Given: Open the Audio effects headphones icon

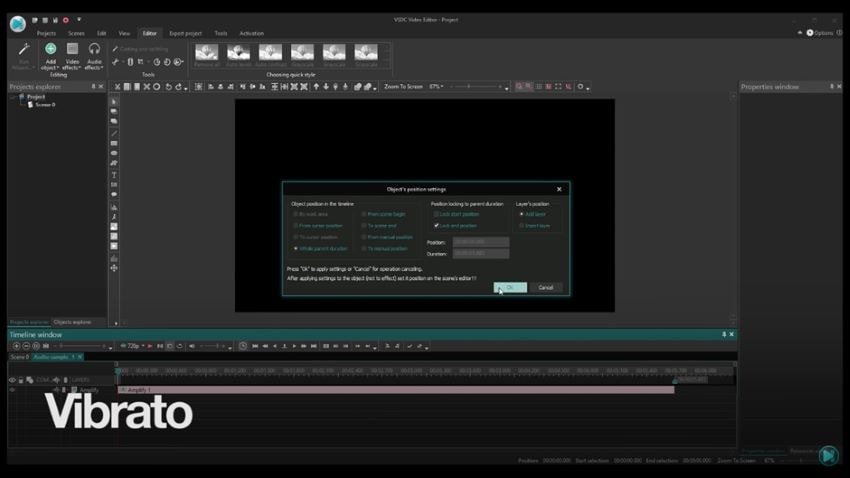Looking at the screenshot, I should point(94,49).
